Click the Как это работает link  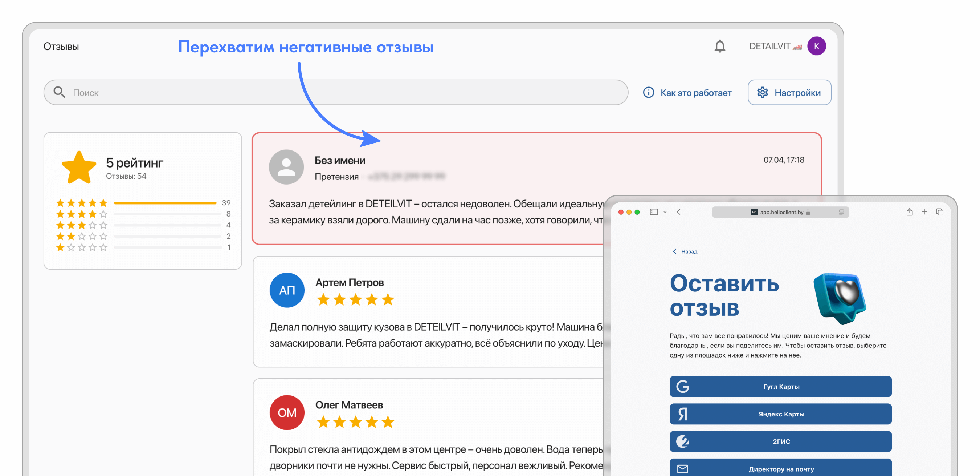[695, 93]
